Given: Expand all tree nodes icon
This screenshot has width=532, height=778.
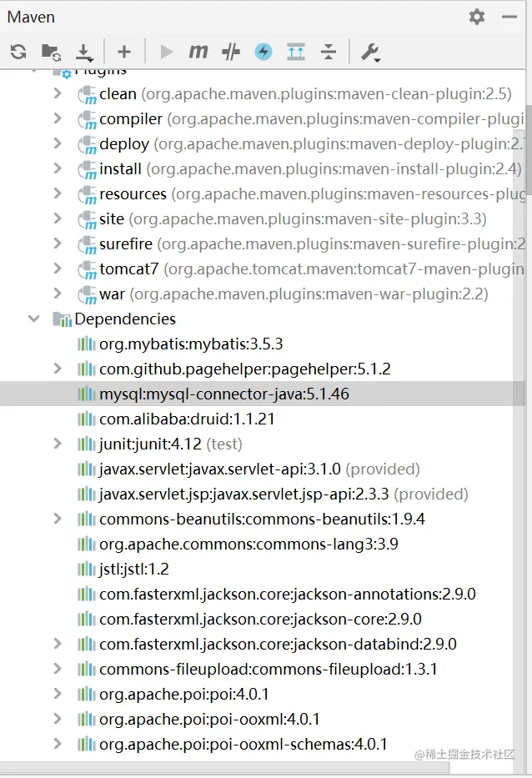Looking at the screenshot, I should click(x=296, y=51).
